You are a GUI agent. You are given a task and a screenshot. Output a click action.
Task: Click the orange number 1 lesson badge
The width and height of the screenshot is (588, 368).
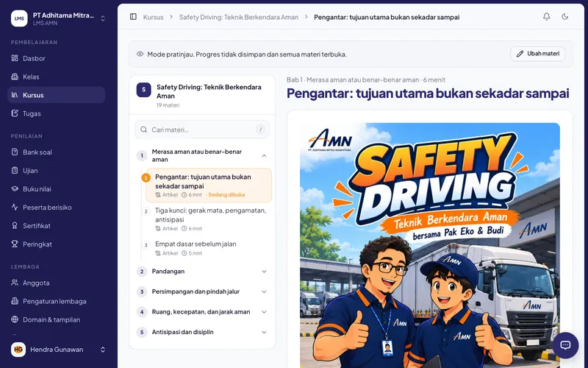(146, 177)
